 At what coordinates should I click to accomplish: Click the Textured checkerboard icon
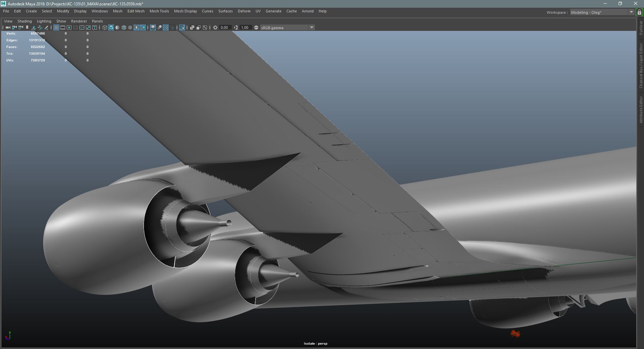point(130,28)
